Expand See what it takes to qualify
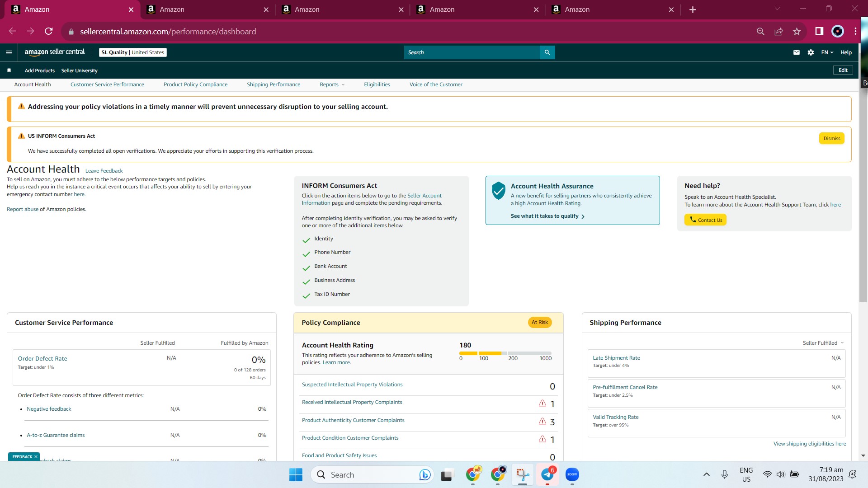 (547, 216)
